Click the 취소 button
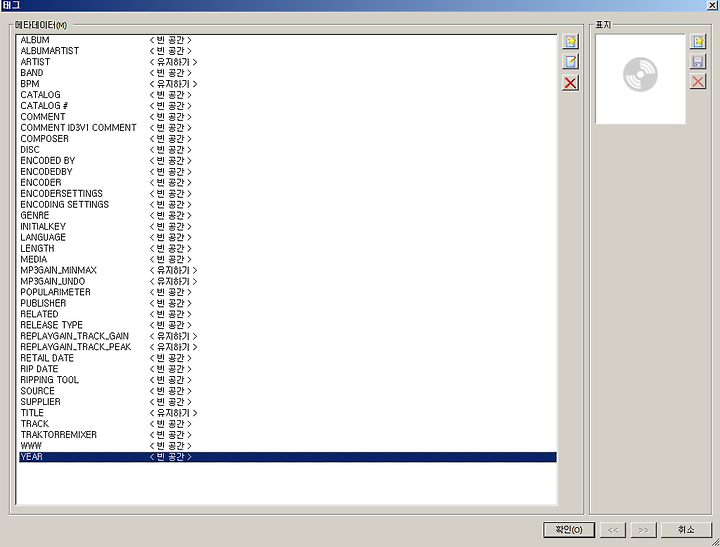Image resolution: width=720 pixels, height=547 pixels. pyautogui.click(x=686, y=530)
